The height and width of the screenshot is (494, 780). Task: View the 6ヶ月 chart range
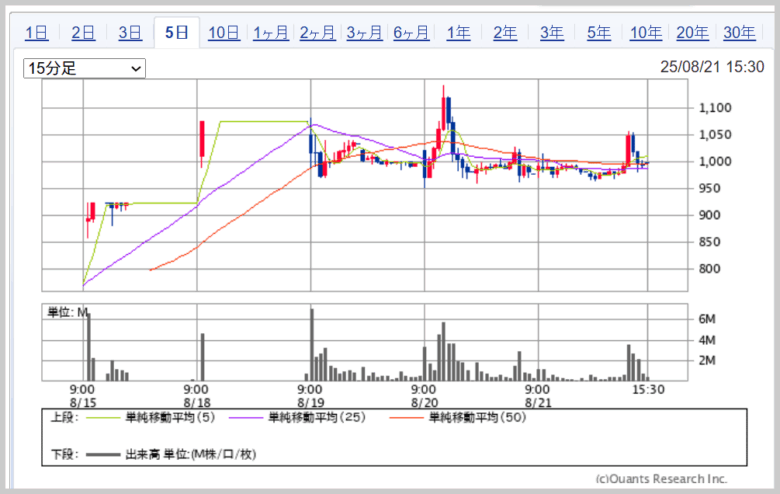coord(411,33)
